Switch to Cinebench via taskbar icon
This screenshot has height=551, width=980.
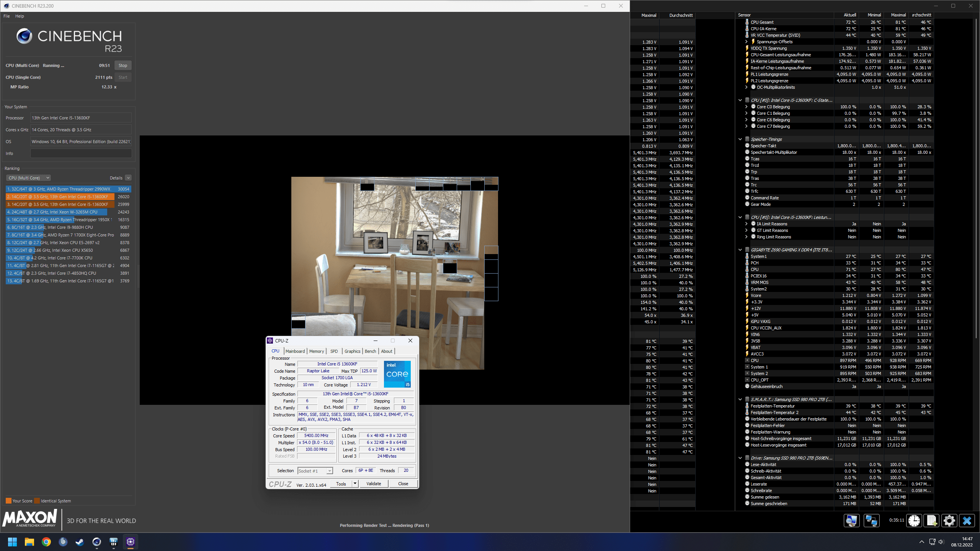click(x=96, y=542)
